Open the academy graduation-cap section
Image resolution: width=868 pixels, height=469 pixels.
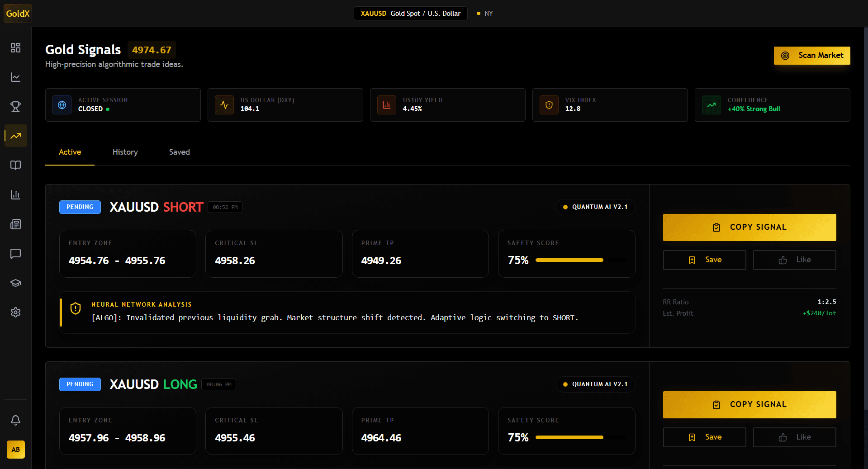[15, 283]
